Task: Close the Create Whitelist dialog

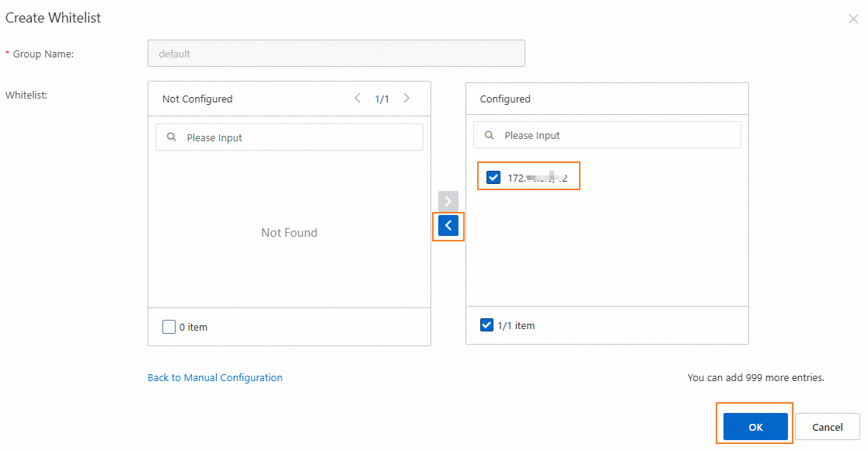Action: (x=853, y=19)
